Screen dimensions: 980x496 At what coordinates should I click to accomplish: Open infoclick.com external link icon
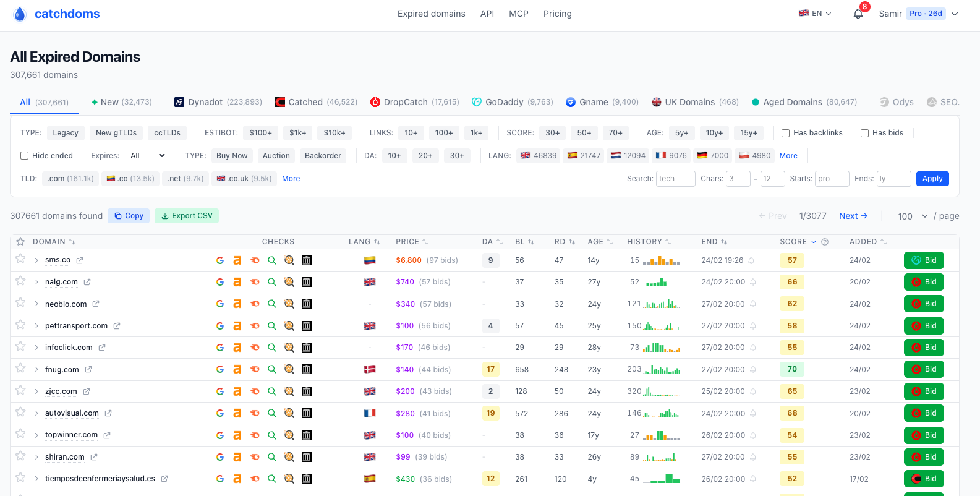click(x=102, y=348)
